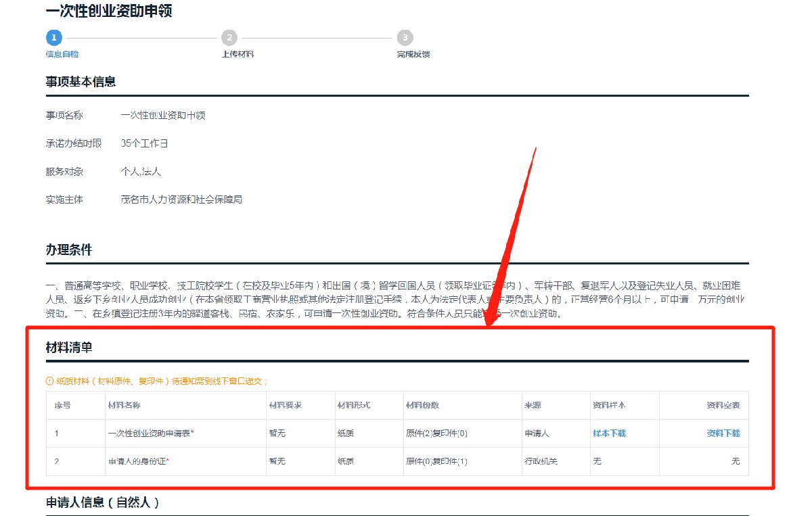The image size is (812, 516).
Task: Open the 完成反馈 step label
Action: (413, 54)
